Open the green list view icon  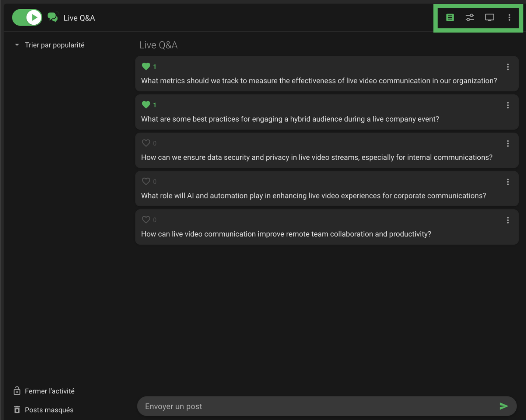(x=450, y=17)
